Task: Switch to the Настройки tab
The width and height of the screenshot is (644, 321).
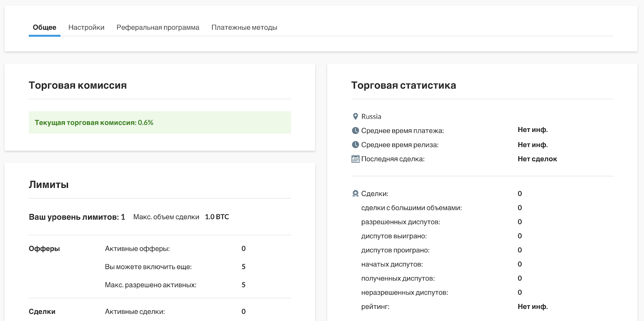Action: click(86, 27)
